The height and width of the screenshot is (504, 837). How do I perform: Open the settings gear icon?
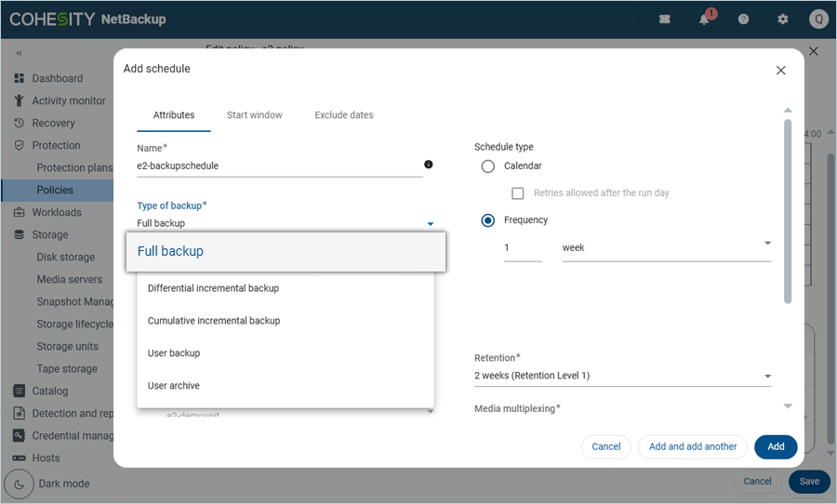pyautogui.click(x=782, y=20)
